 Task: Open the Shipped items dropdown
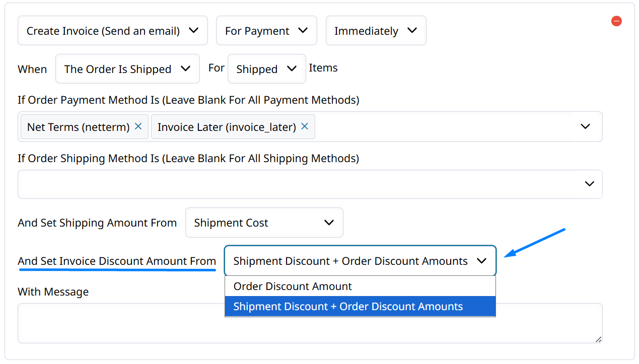point(266,69)
